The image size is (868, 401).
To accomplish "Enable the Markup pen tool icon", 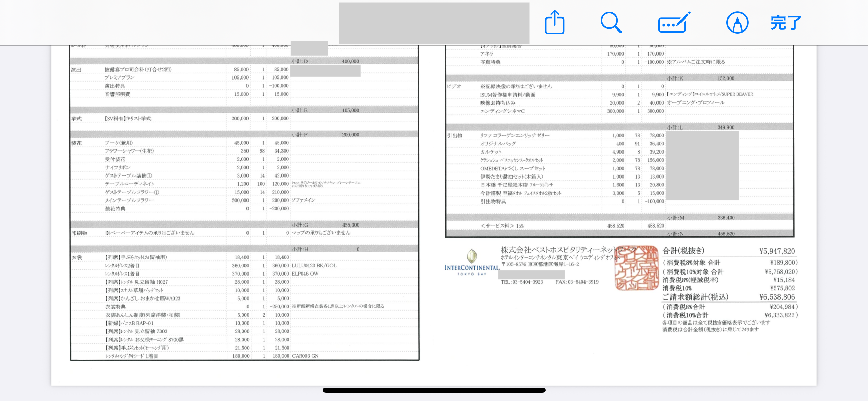I will point(737,23).
